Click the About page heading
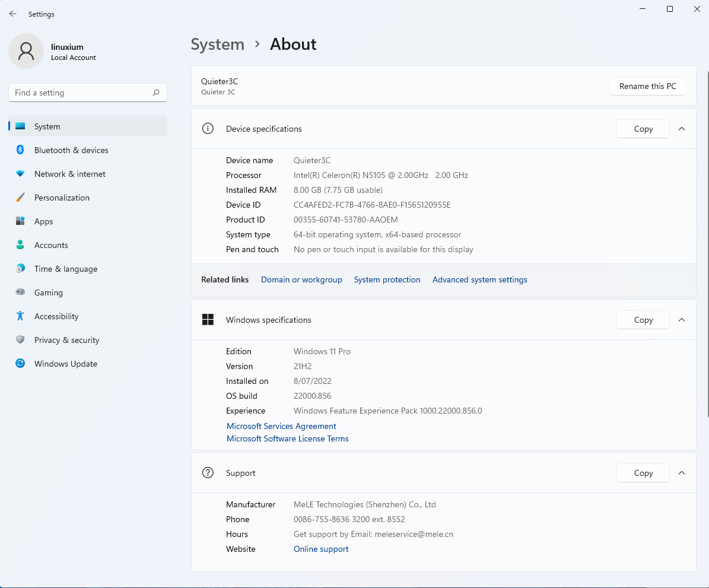The image size is (709, 588). point(293,45)
